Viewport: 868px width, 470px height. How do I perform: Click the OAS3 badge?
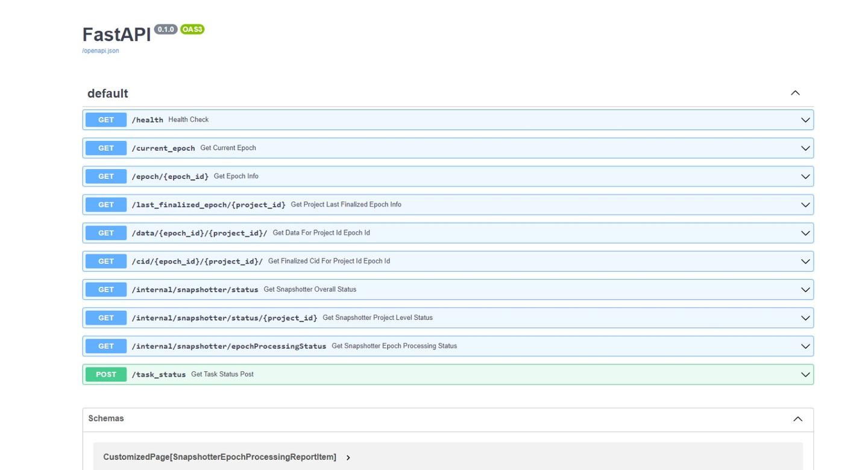[192, 29]
